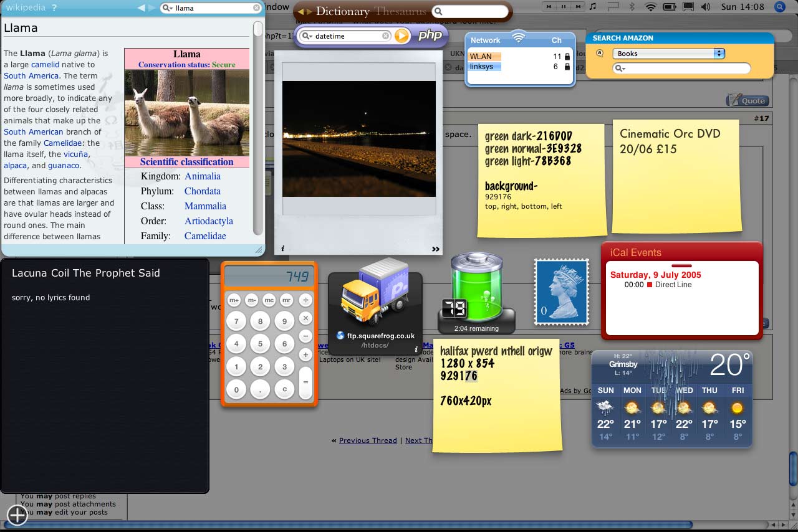798x532 pixels.
Task: Open the Artiodactyla order link
Action: pyautogui.click(x=209, y=221)
